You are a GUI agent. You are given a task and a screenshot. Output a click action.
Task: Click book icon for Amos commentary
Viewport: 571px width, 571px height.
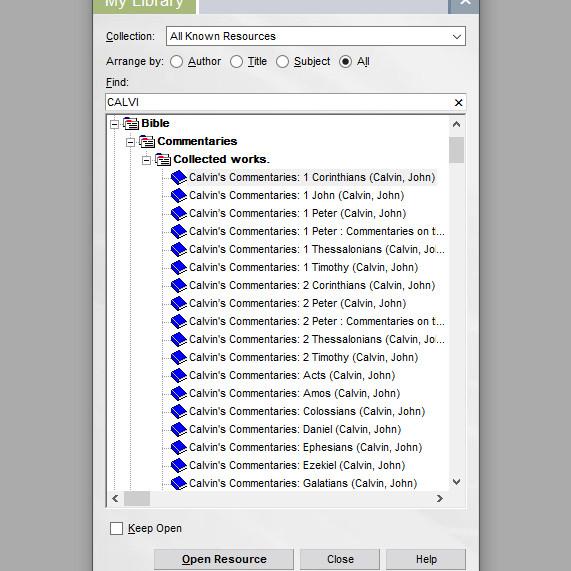pyautogui.click(x=179, y=393)
